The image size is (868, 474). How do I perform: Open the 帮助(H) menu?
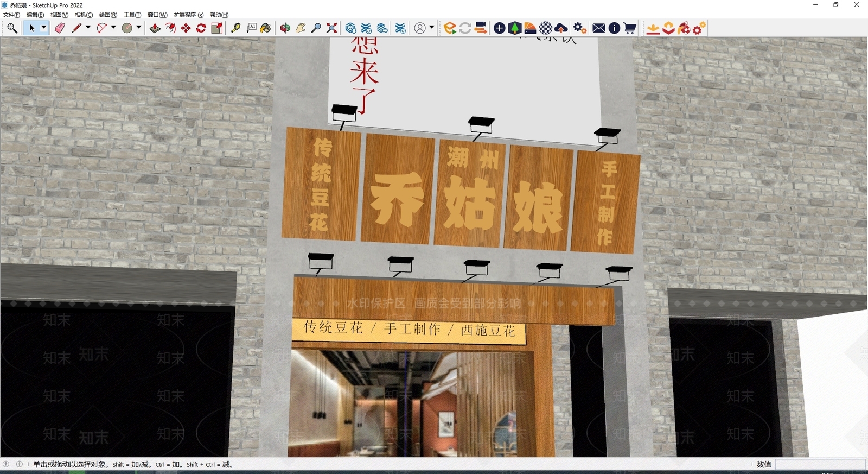[x=219, y=15]
